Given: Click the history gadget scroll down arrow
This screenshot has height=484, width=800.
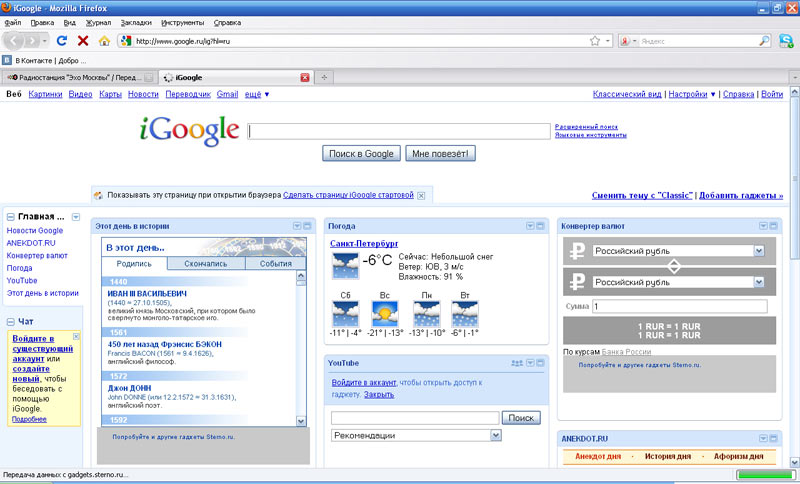Looking at the screenshot, I should coord(301,421).
